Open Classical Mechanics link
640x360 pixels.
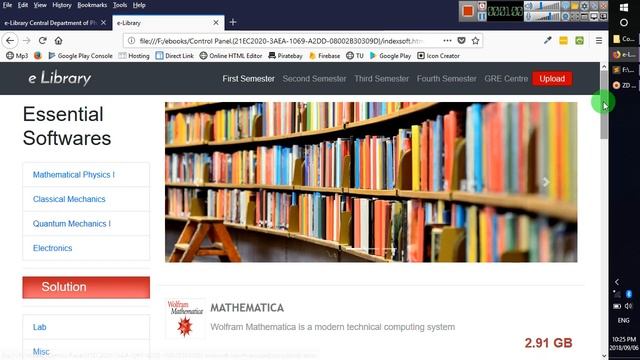(x=69, y=199)
